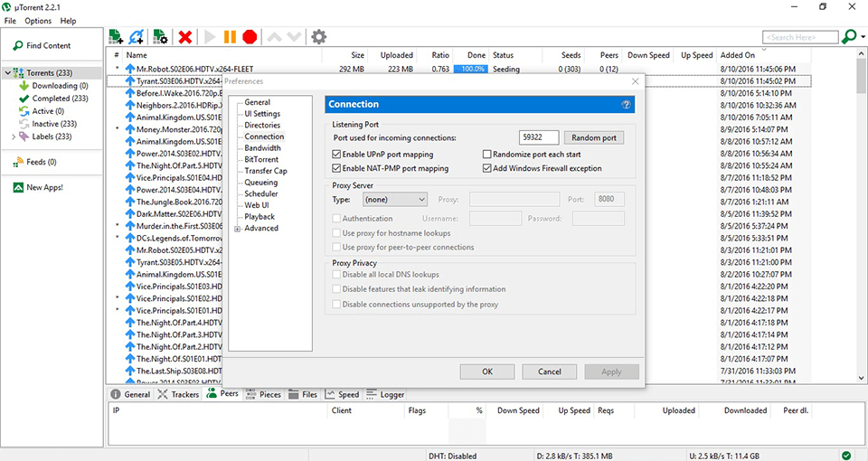Switch to the Speed tab
Screen dimensions: 868x461
(x=342, y=395)
